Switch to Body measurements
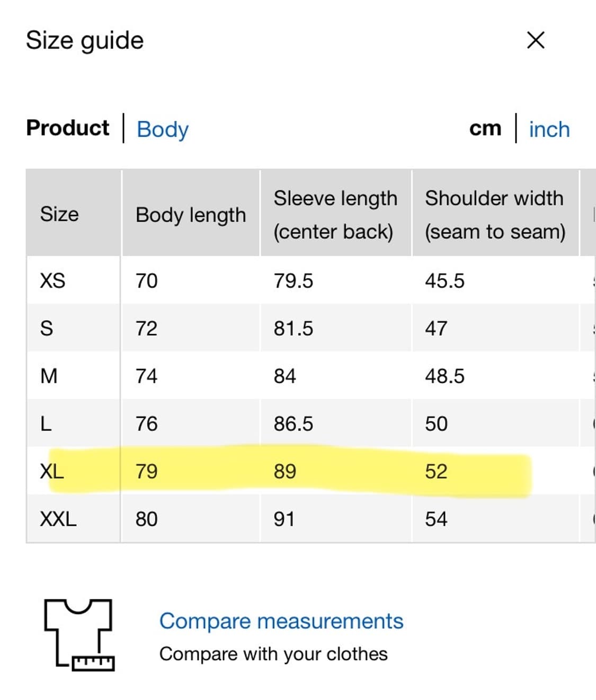 (162, 129)
